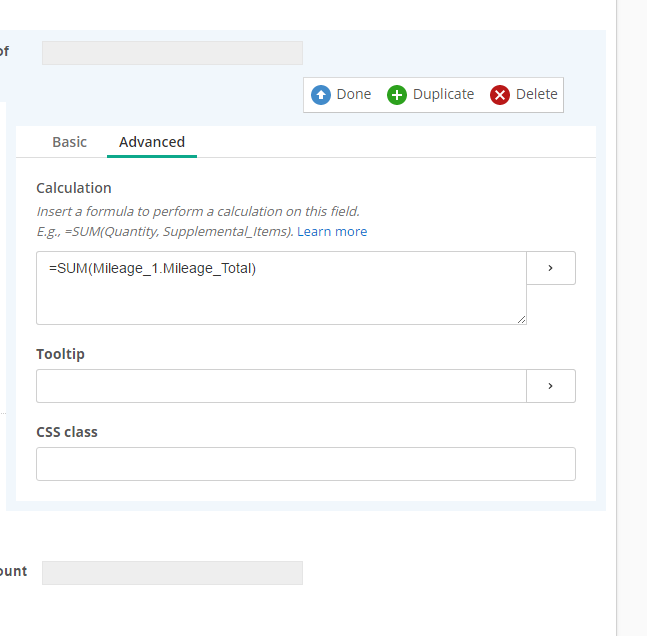Switch to the Basic tab
Screen dimensions: 647x636
69,142
